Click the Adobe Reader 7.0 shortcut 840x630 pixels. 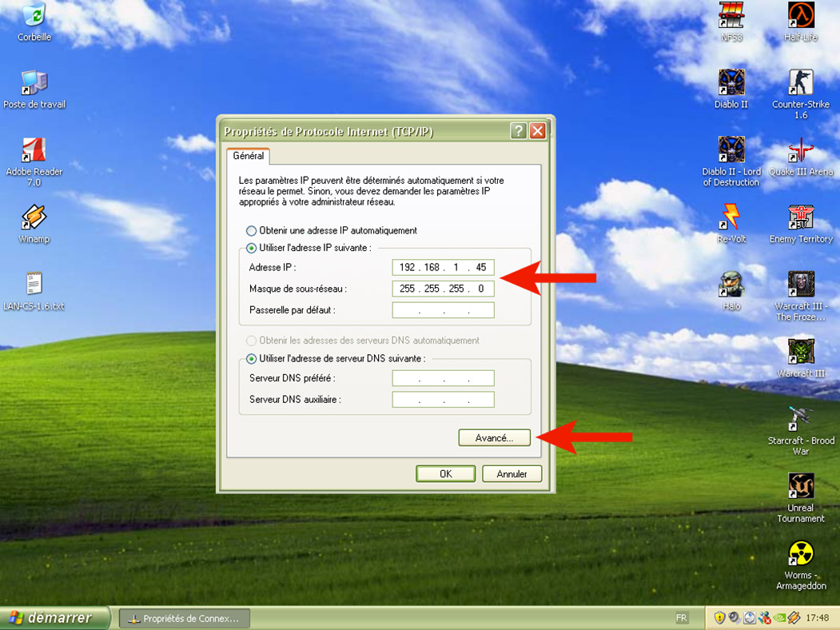tap(34, 150)
